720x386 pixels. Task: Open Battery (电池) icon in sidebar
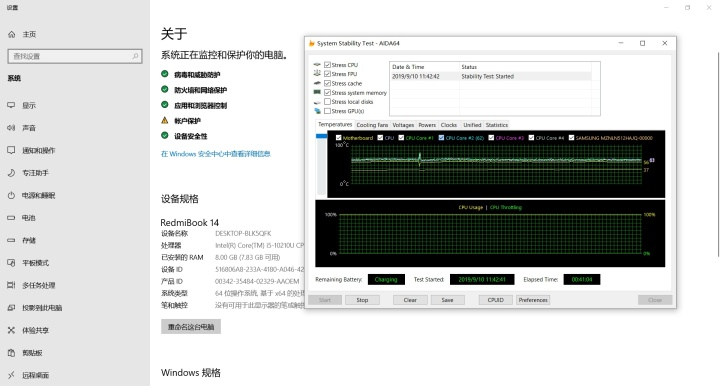pyautogui.click(x=11, y=218)
